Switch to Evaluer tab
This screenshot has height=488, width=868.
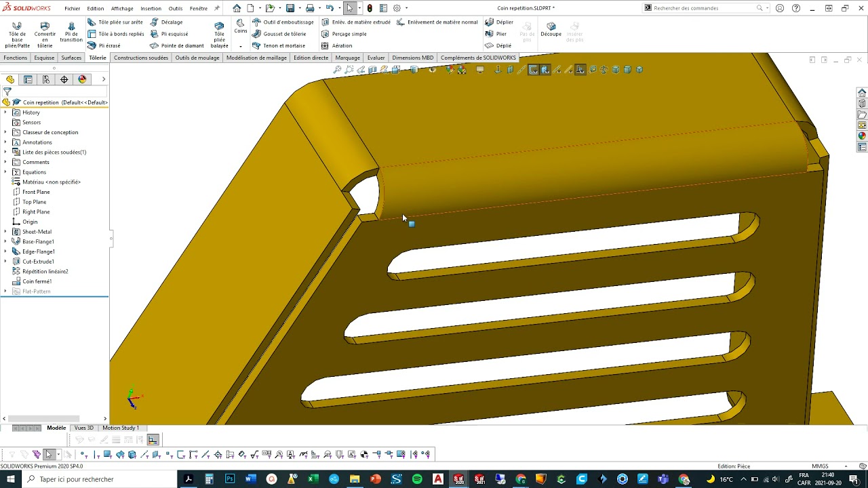point(376,58)
